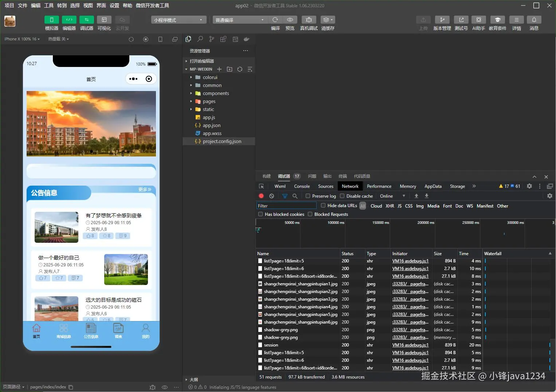Viewport: 556px width, 392px height.
Task: Open the Clear Cache (清缓存) button
Action: click(x=328, y=20)
